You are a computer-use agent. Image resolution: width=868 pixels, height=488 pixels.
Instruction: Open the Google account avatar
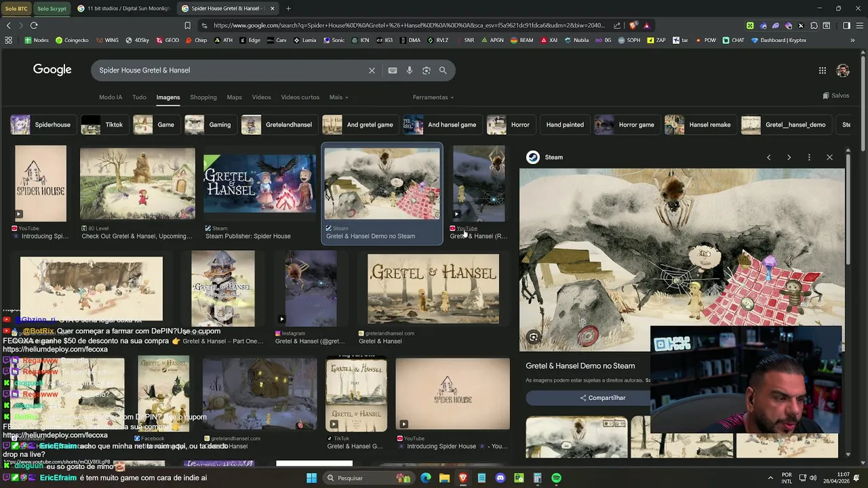click(x=843, y=70)
